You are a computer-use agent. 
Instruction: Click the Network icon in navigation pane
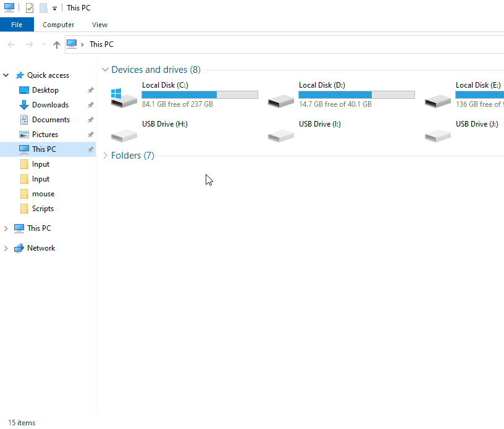19,248
